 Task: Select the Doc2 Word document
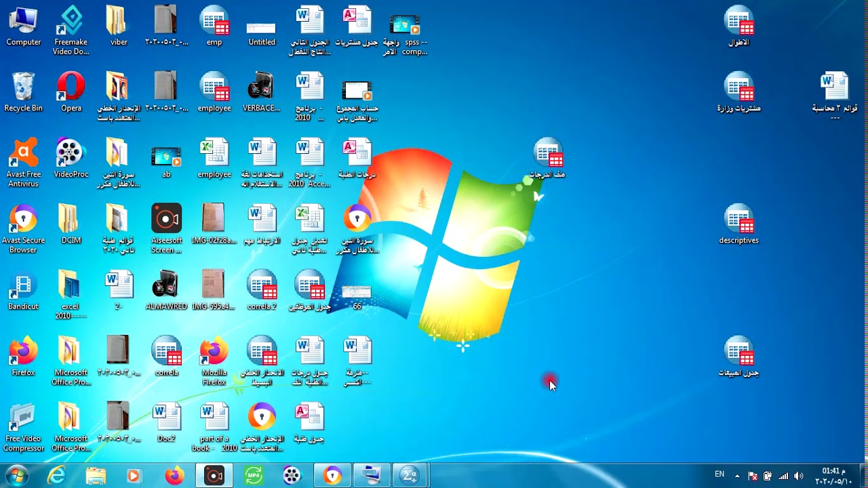coord(166,422)
